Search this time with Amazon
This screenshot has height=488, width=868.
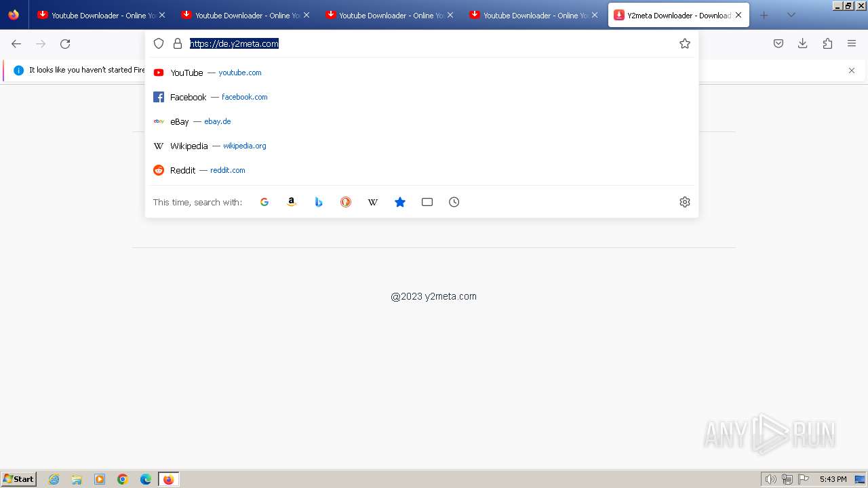pos(292,202)
